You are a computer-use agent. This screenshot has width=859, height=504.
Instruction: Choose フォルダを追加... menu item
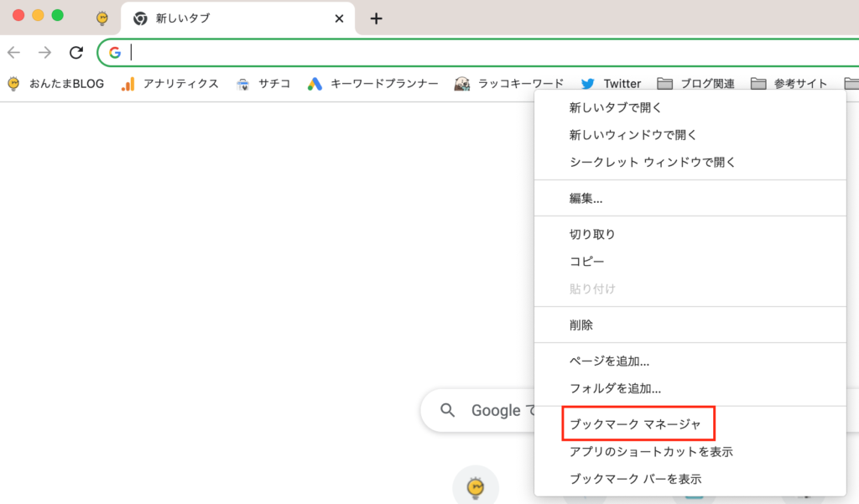click(x=690, y=388)
